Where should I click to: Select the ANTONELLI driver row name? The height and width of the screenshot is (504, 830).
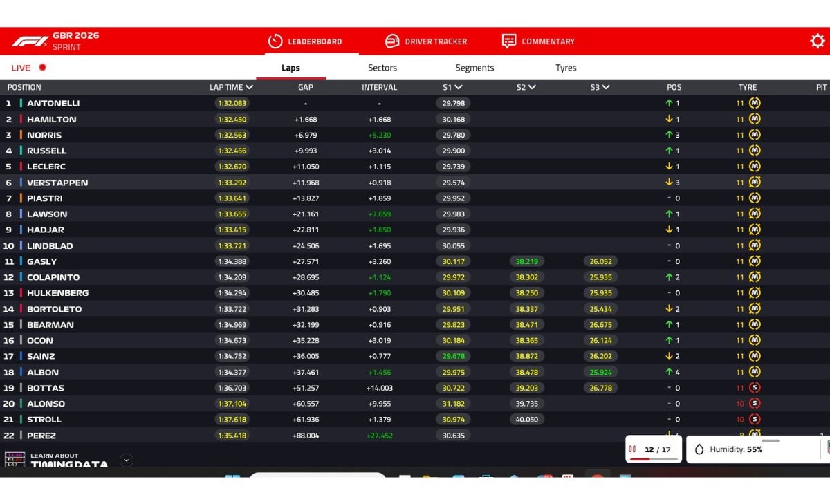(53, 103)
